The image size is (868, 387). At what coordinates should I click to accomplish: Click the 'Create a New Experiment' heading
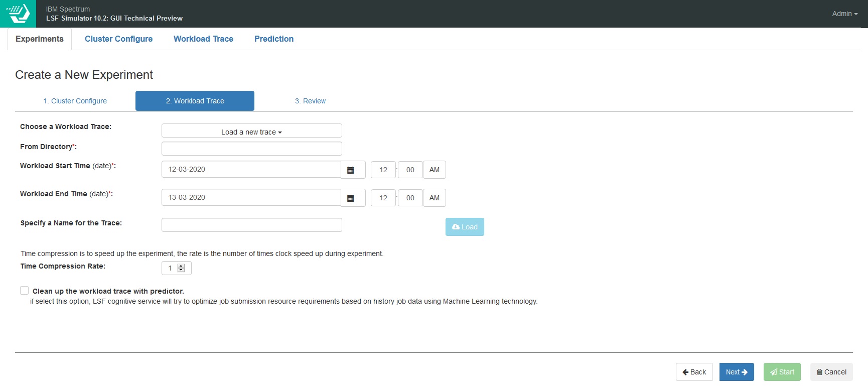[84, 75]
